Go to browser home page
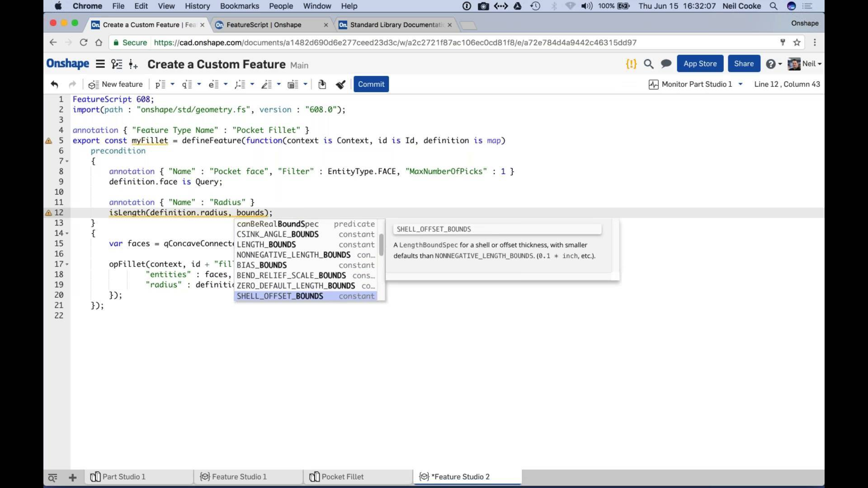 [99, 42]
